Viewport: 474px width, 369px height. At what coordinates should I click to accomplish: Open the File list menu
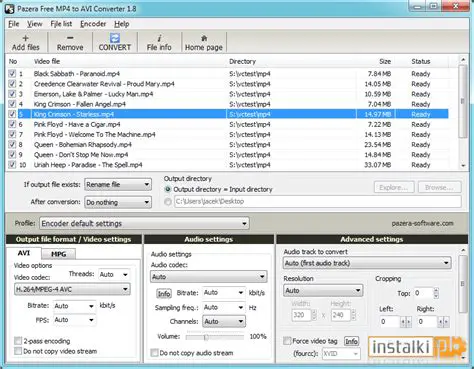61,24
